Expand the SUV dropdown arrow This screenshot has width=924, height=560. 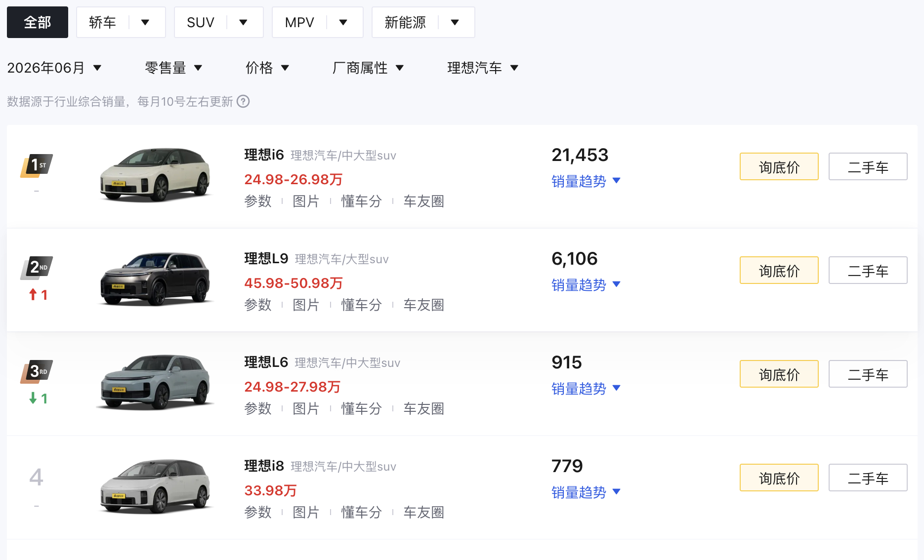click(243, 22)
